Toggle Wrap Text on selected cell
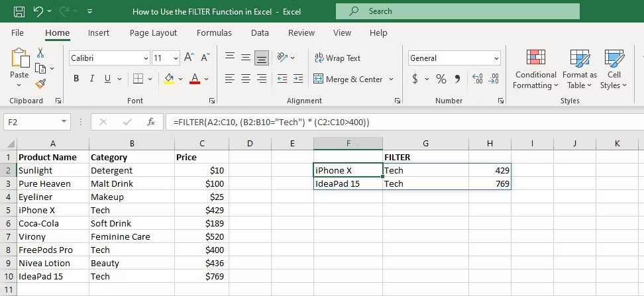This screenshot has height=296, width=644. (x=338, y=58)
